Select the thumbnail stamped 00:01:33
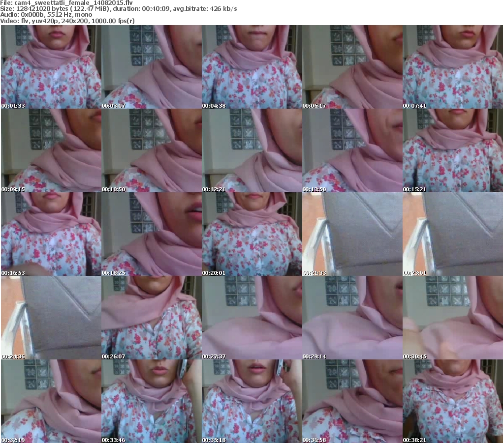This screenshot has height=443, width=504. click(x=51, y=67)
